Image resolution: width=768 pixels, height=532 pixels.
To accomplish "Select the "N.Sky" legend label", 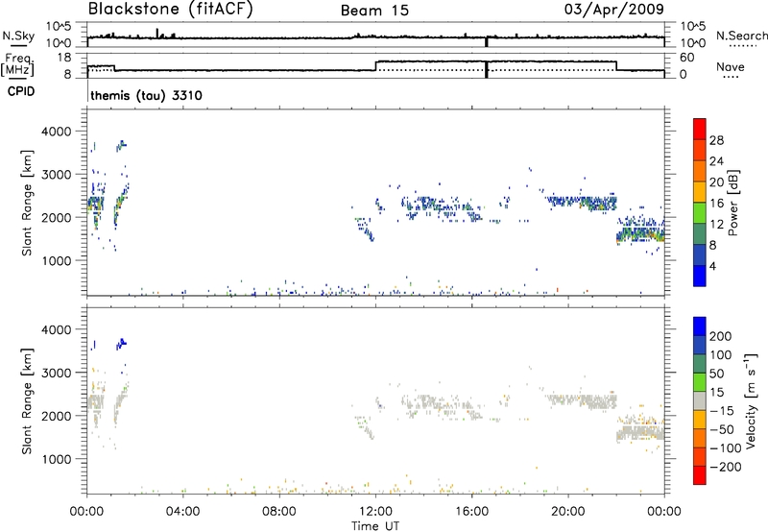I will (x=18, y=36).
